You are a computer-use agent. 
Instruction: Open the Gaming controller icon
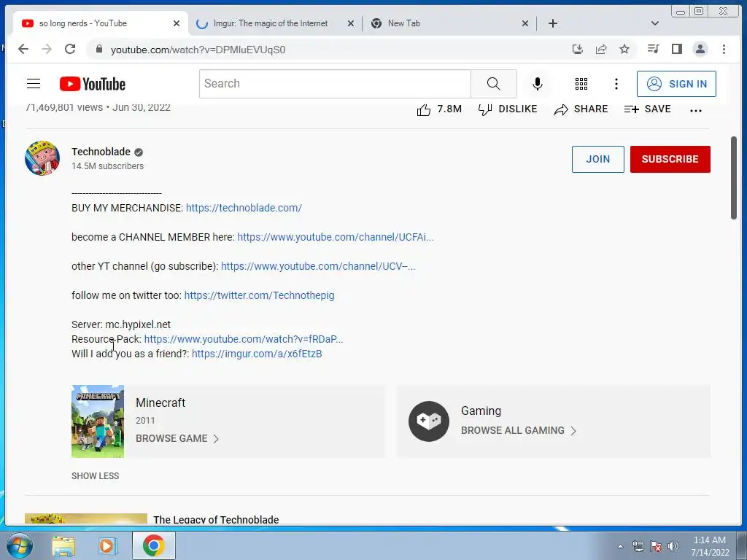[429, 421]
